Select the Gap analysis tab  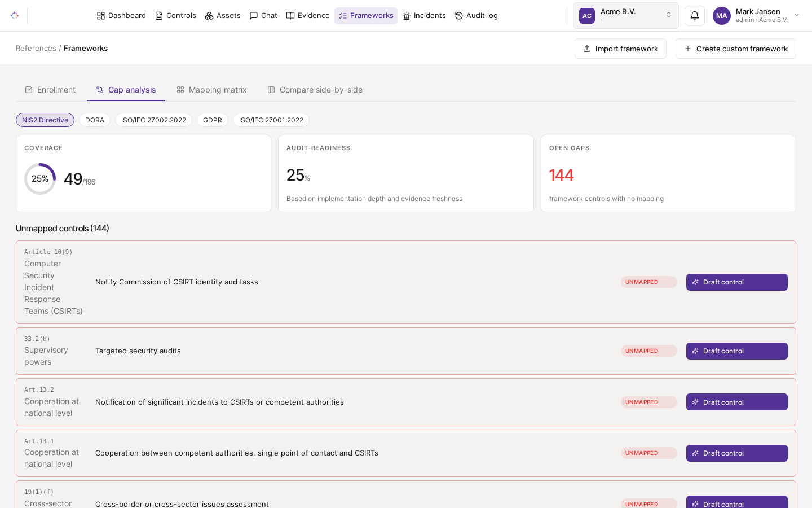(x=126, y=90)
